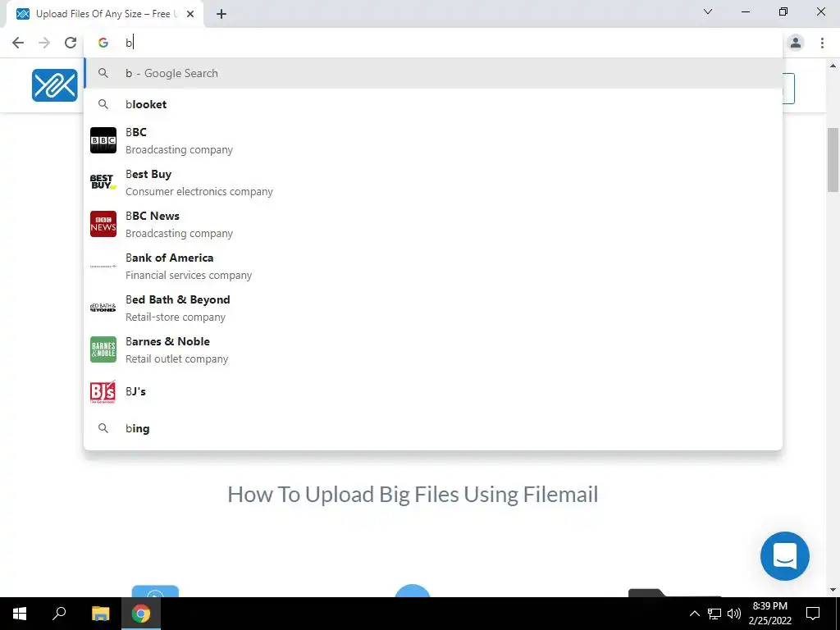Click 'Financial services company' description
The image size is (840, 630).
coord(189,276)
